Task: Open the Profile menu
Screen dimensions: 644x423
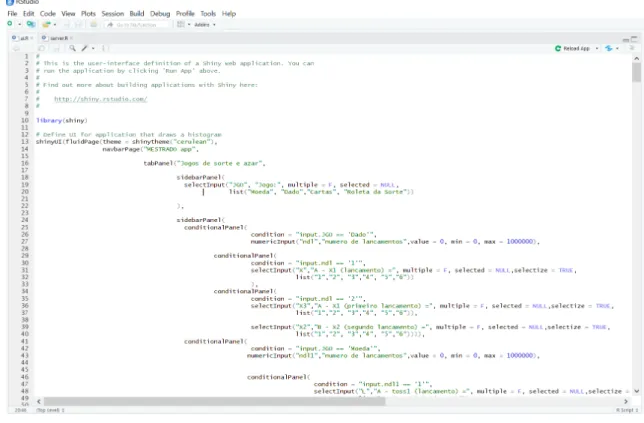Action: tap(185, 14)
